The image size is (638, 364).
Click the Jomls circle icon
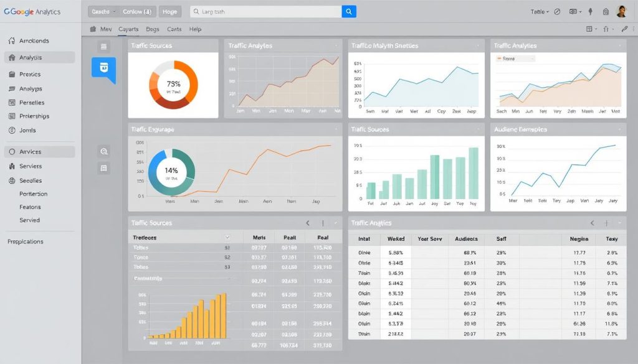click(x=12, y=131)
